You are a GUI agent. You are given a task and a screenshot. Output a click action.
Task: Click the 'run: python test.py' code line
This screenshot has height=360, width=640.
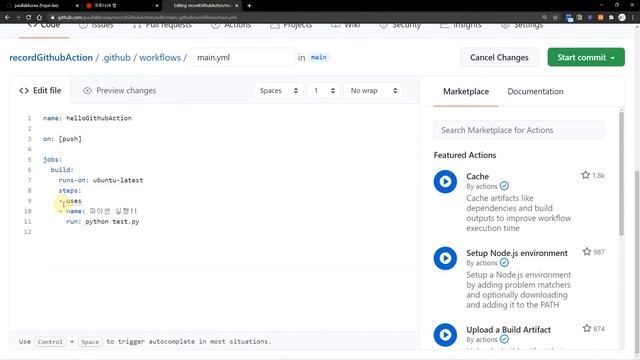[x=102, y=222]
